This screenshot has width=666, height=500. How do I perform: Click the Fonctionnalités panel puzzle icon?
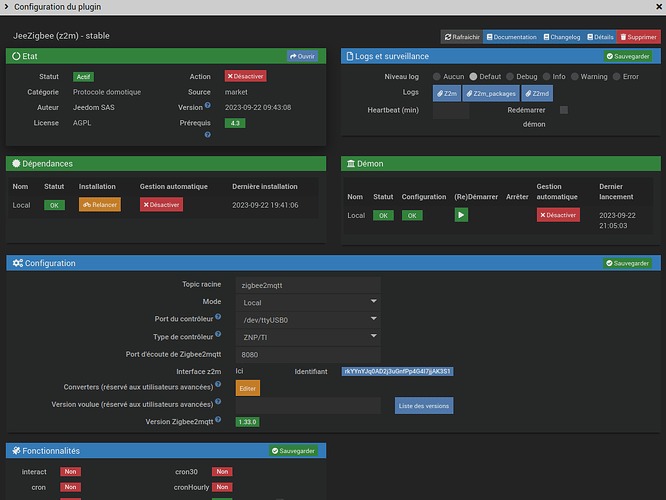click(x=16, y=451)
